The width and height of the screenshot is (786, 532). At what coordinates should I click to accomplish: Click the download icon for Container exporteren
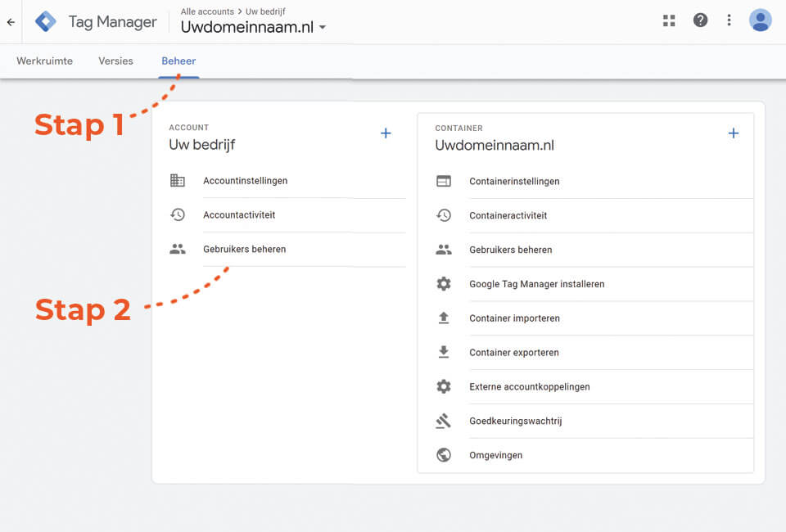[x=444, y=352]
